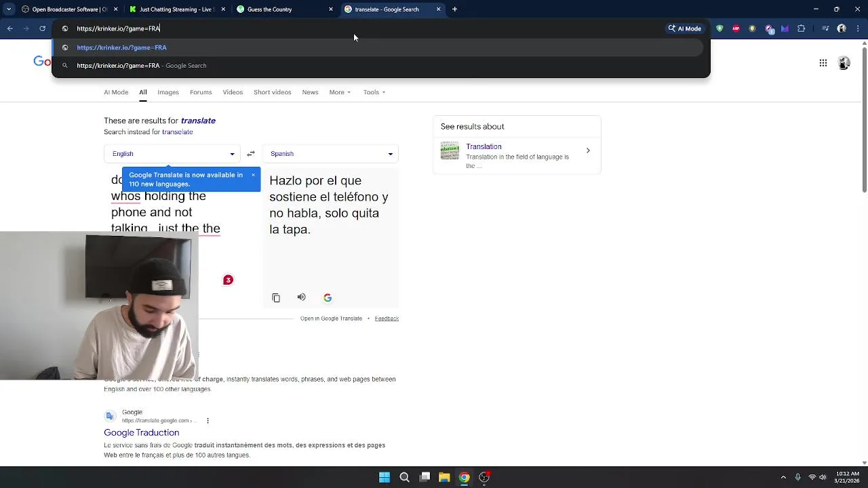Switch to Just Chatting Streaming tab

[x=178, y=9]
